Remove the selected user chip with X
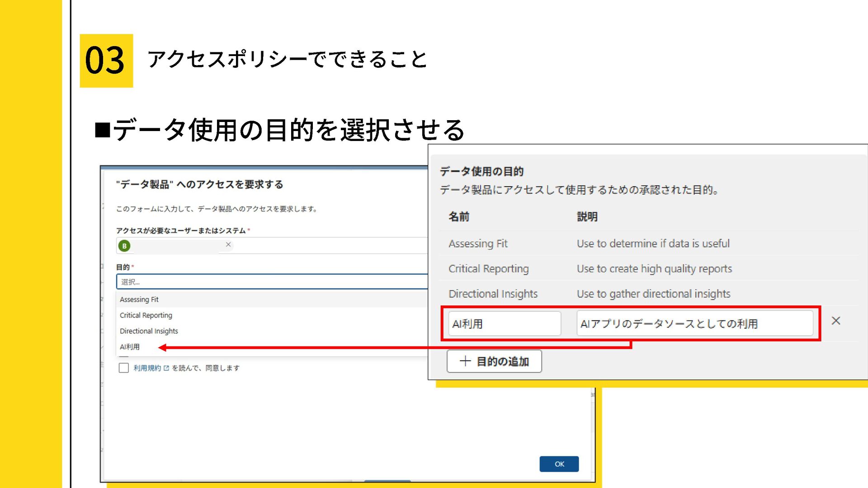 pos(228,244)
